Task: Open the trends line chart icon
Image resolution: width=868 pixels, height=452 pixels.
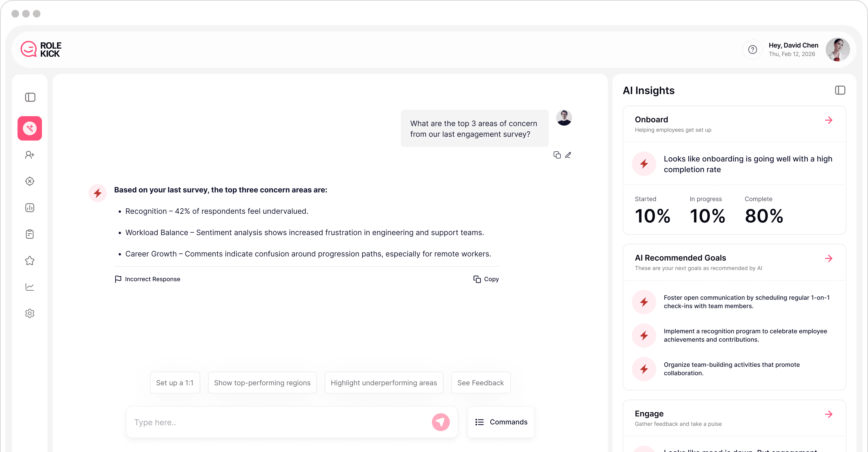Action: [30, 287]
